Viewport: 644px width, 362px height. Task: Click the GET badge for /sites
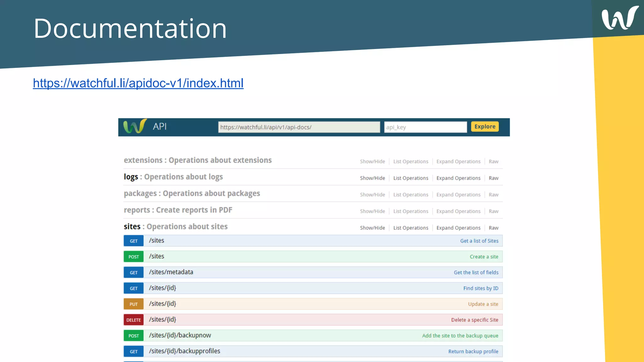[134, 241]
